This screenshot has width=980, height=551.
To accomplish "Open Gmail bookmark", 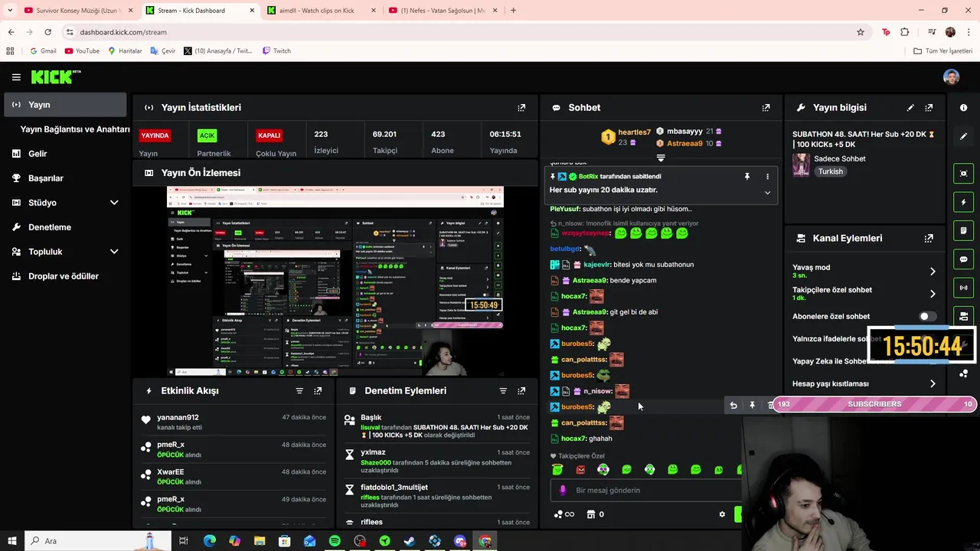I will 43,51.
